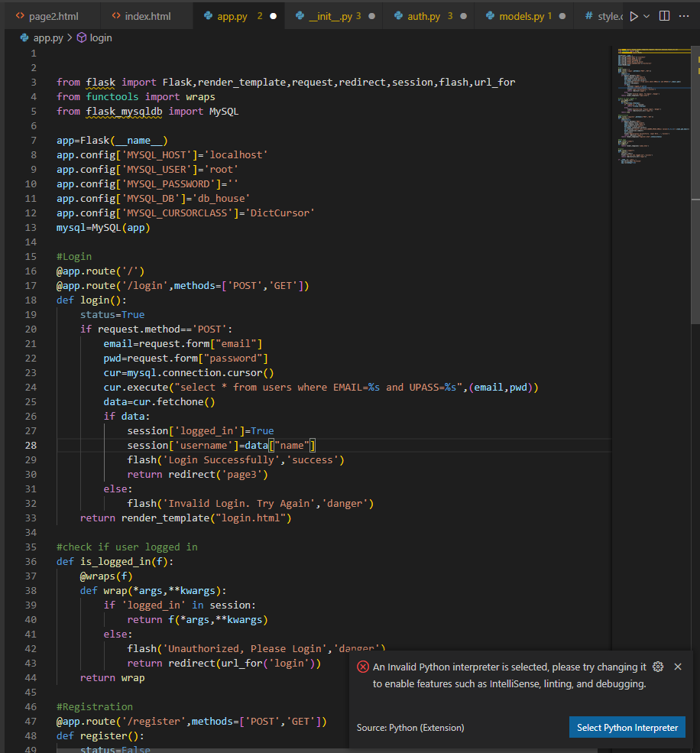Image resolution: width=700 pixels, height=753 pixels.
Task: Open notification settings via the gear icon
Action: 658,667
